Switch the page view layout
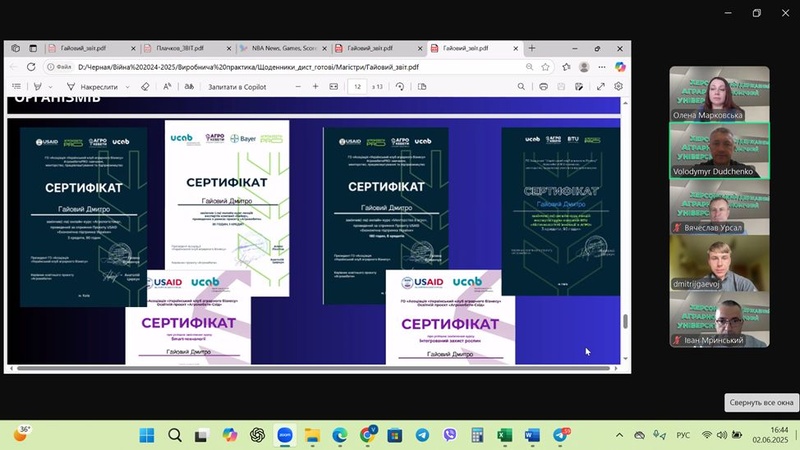 422,87
